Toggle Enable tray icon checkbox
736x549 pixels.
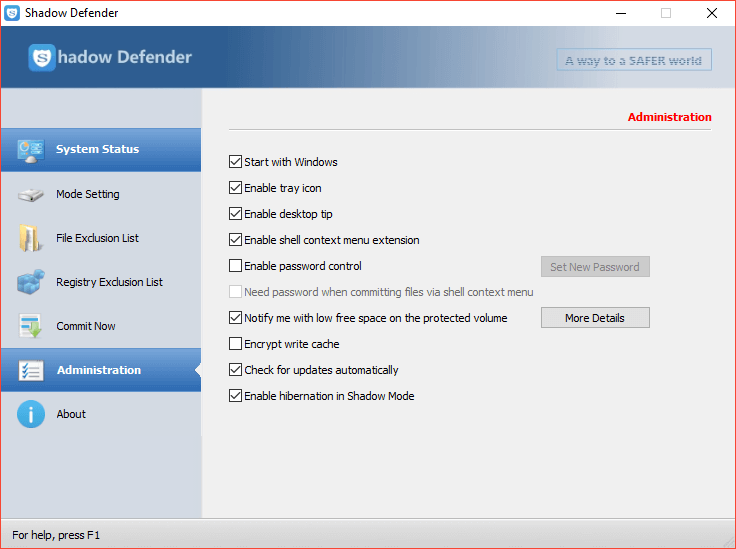[x=236, y=188]
